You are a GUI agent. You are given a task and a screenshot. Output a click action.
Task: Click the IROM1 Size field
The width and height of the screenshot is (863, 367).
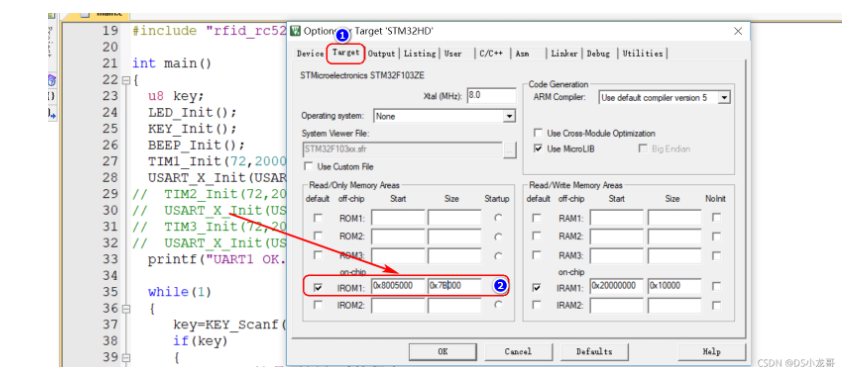[455, 286]
